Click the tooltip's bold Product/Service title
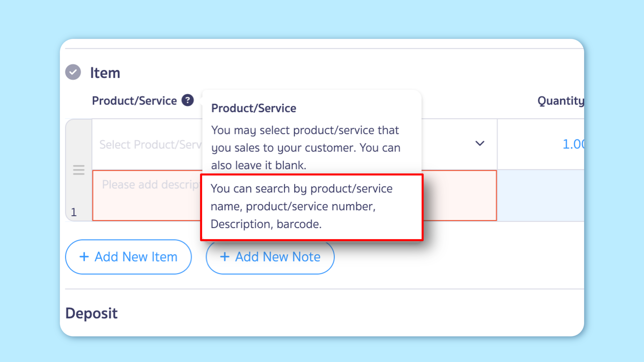This screenshot has width=644, height=362. [x=254, y=108]
